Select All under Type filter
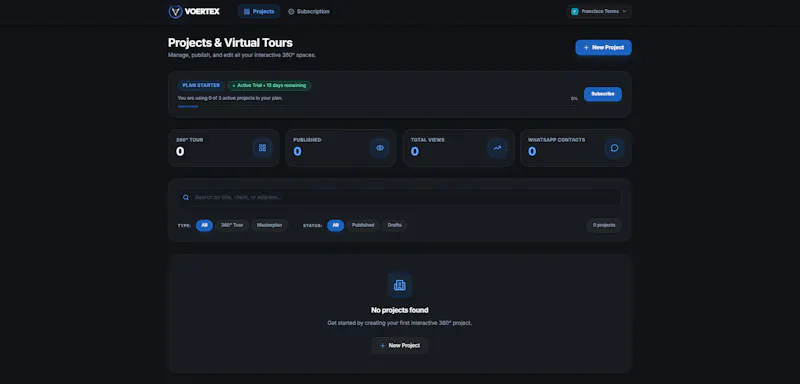 pyautogui.click(x=204, y=225)
